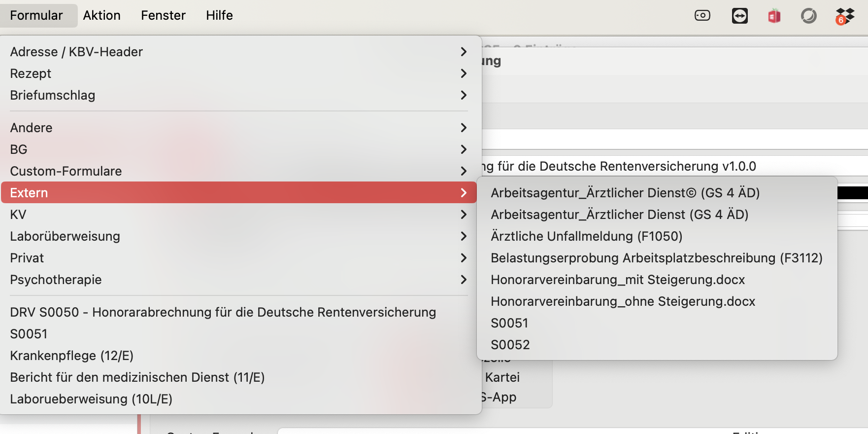The height and width of the screenshot is (434, 868).
Task: Choose Arbeitsagentur_Ärztlicher Dienst© (GS 4 ÄD)
Action: [657, 193]
